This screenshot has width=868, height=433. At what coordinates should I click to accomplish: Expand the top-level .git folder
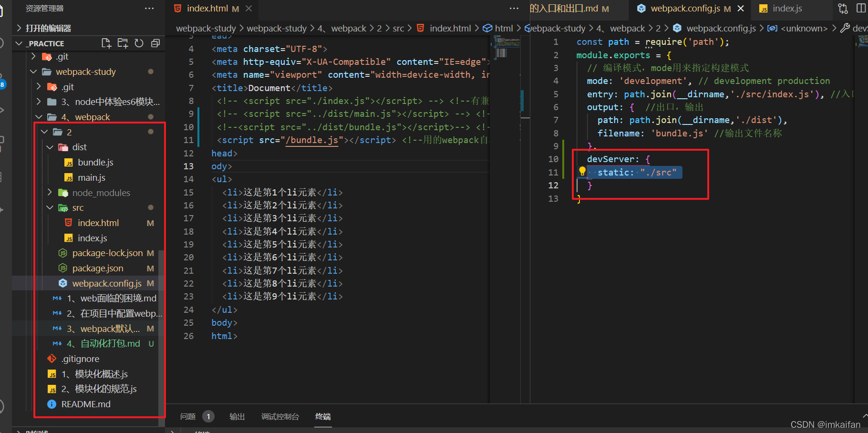[x=62, y=57]
